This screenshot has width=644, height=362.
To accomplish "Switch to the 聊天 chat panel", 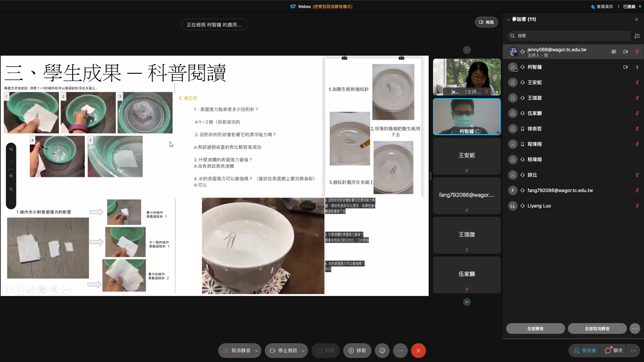I will click(614, 351).
